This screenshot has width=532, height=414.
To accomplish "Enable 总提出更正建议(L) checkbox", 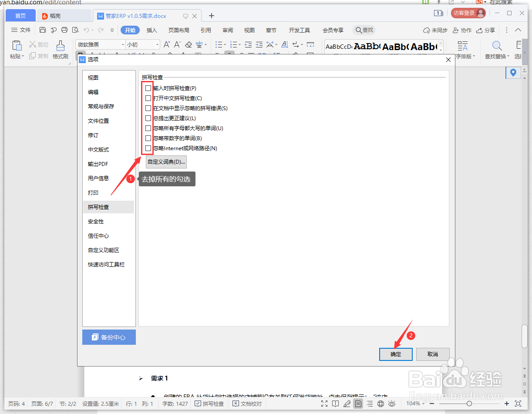I will pyautogui.click(x=148, y=118).
